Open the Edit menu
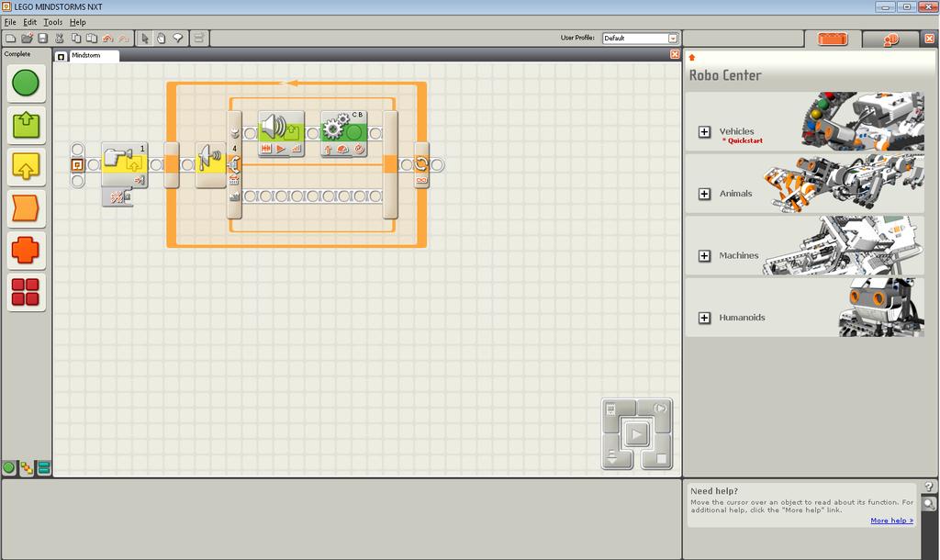The width and height of the screenshot is (940, 560). 30,22
